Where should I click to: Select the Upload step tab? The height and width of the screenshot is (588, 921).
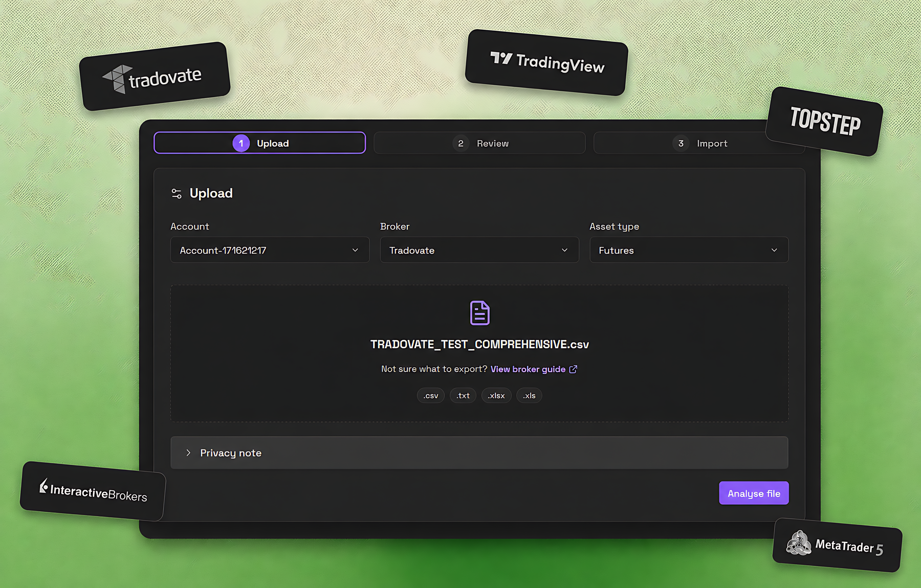[x=259, y=143]
